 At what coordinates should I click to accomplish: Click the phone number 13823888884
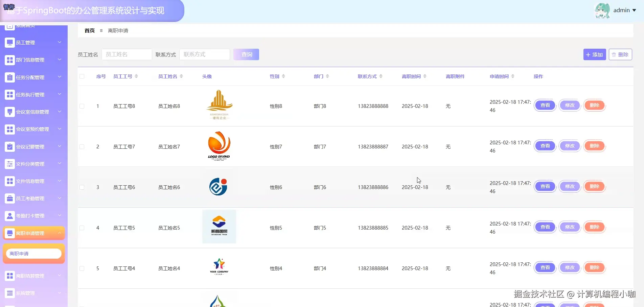pyautogui.click(x=373, y=268)
